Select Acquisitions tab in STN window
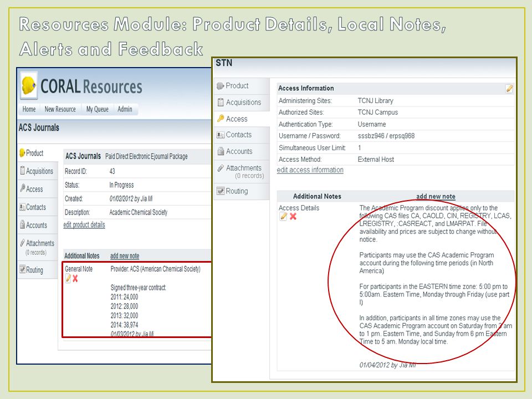This screenshot has width=532, height=399. pos(242,102)
